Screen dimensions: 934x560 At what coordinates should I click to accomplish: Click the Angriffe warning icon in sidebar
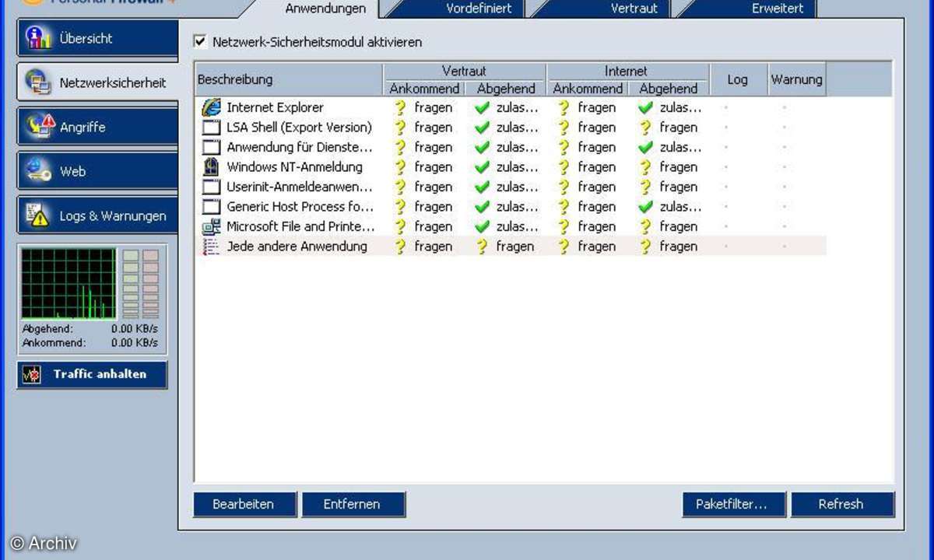pyautogui.click(x=40, y=127)
